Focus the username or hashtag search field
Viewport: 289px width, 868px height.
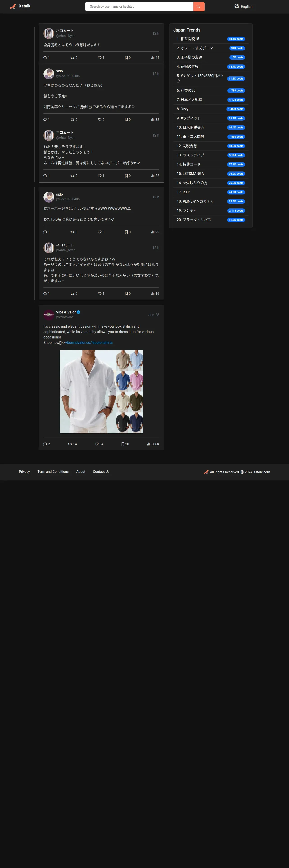point(139,6)
